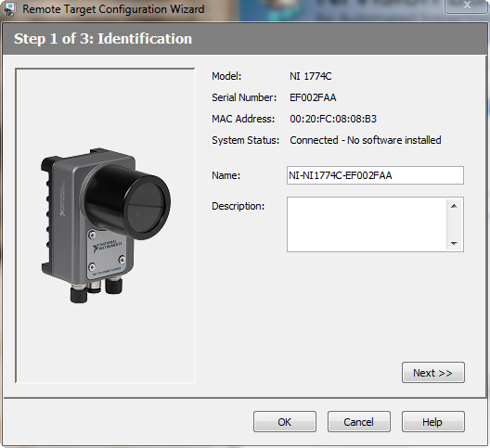Advance with the Next >> button
This screenshot has width=490, height=448.
(433, 372)
